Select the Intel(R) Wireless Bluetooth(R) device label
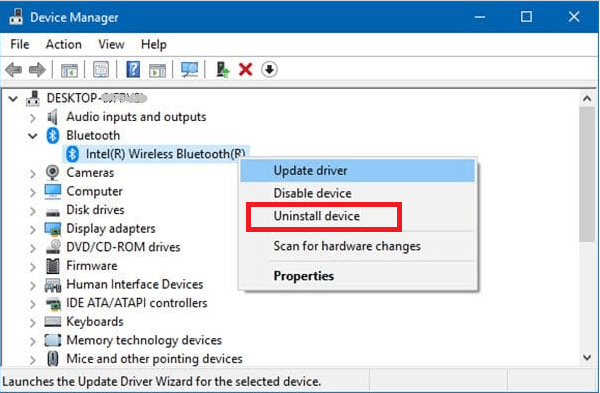 pos(165,154)
